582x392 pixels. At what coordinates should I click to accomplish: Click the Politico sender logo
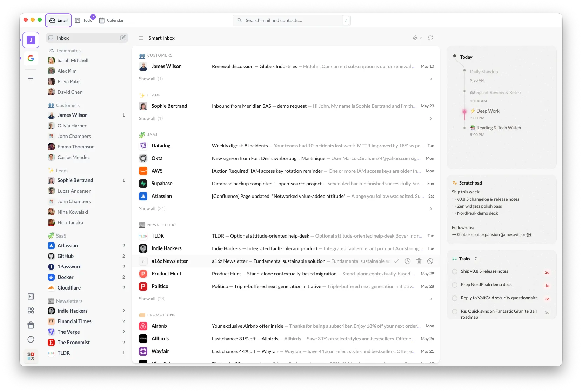pyautogui.click(x=143, y=286)
